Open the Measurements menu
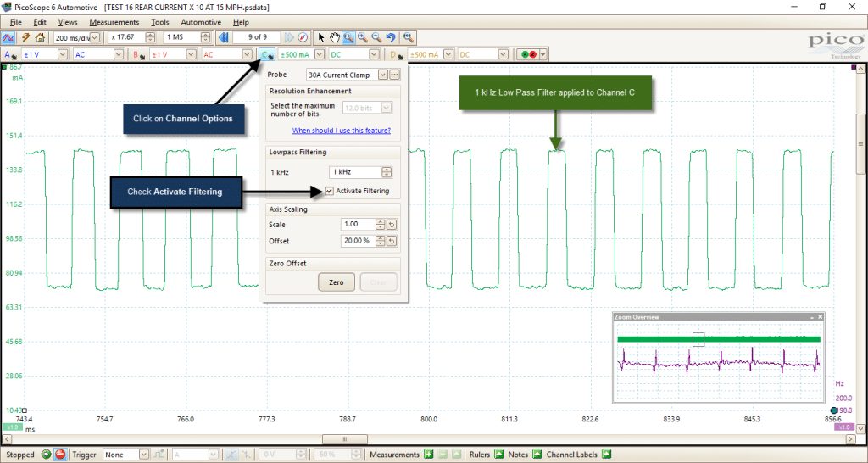The height and width of the screenshot is (463, 868). [x=114, y=22]
